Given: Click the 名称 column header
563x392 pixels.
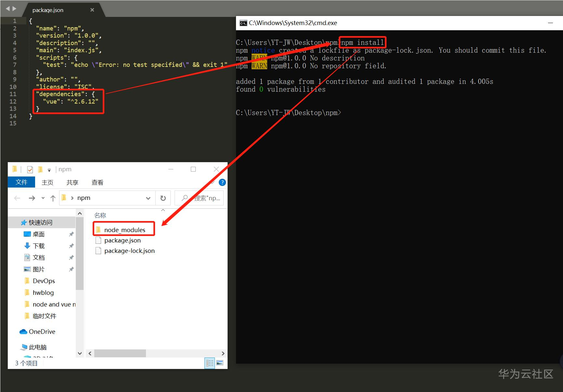Looking at the screenshot, I should tap(100, 215).
